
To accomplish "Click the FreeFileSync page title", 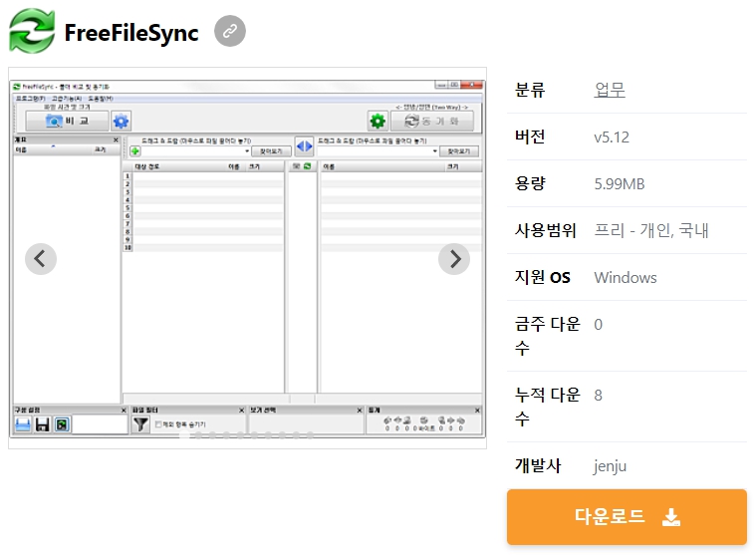I will click(x=131, y=33).
